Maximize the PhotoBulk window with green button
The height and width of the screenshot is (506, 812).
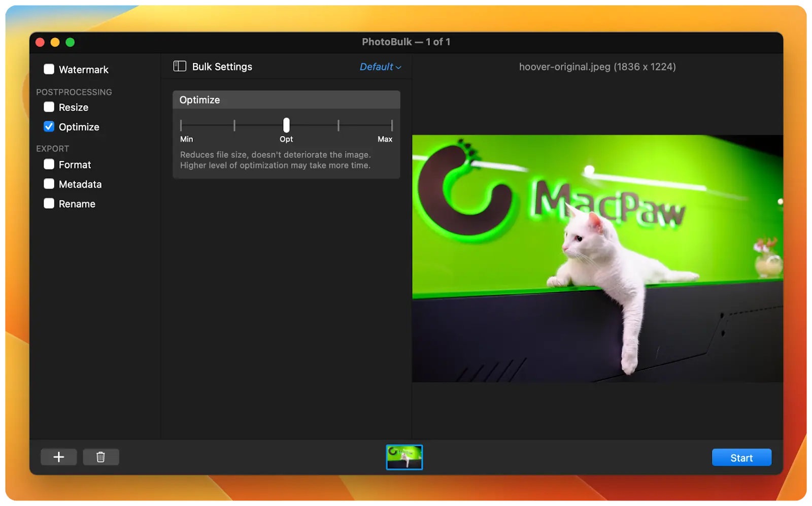click(x=70, y=42)
